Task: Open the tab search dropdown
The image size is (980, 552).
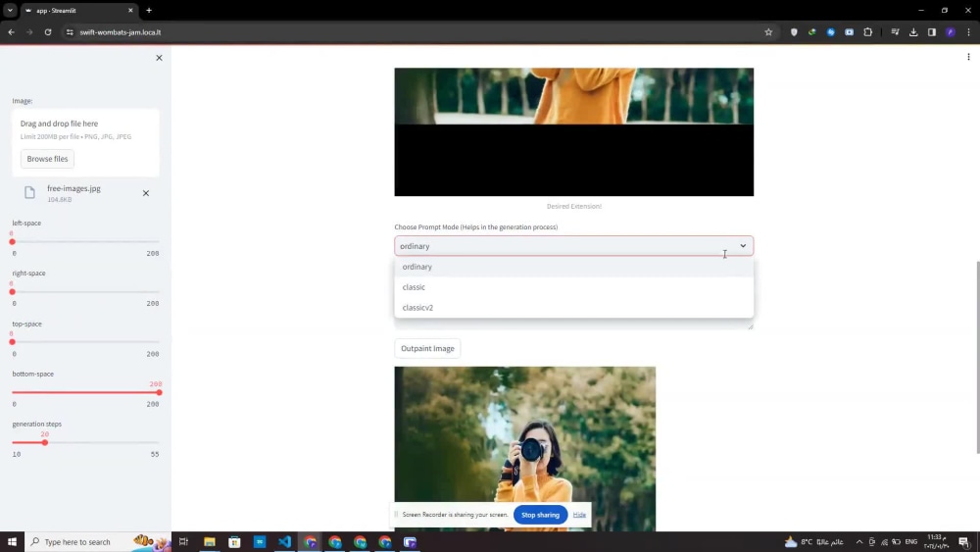Action: (10, 10)
